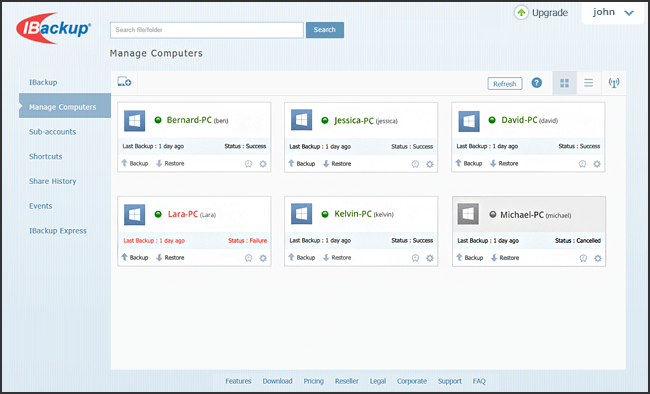Open settings gear for Michael-PC
This screenshot has height=394, width=650.
tap(598, 258)
